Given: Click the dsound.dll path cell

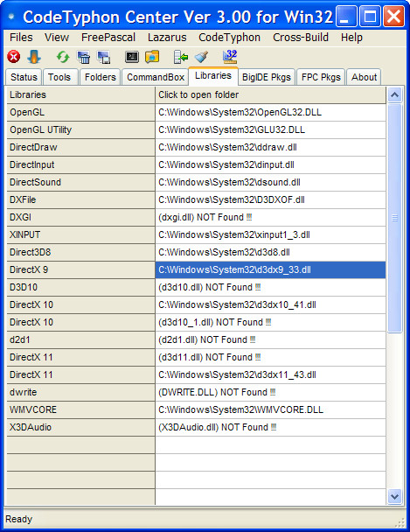Looking at the screenshot, I should (x=270, y=182).
